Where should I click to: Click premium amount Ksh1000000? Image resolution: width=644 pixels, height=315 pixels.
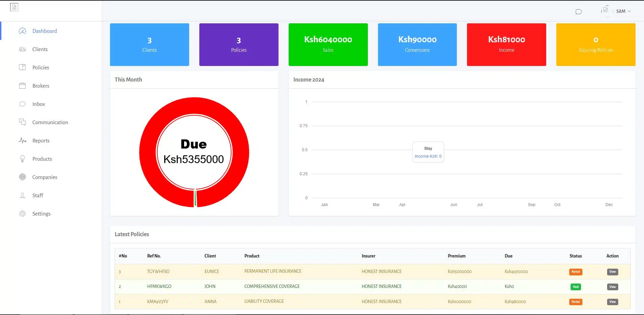(460, 302)
